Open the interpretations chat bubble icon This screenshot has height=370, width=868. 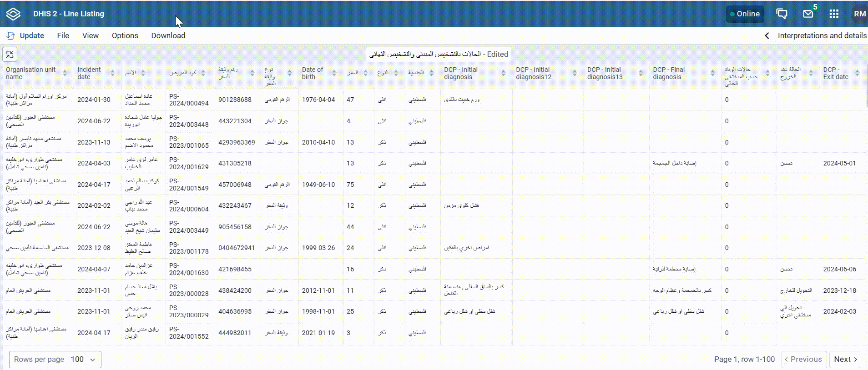click(782, 14)
